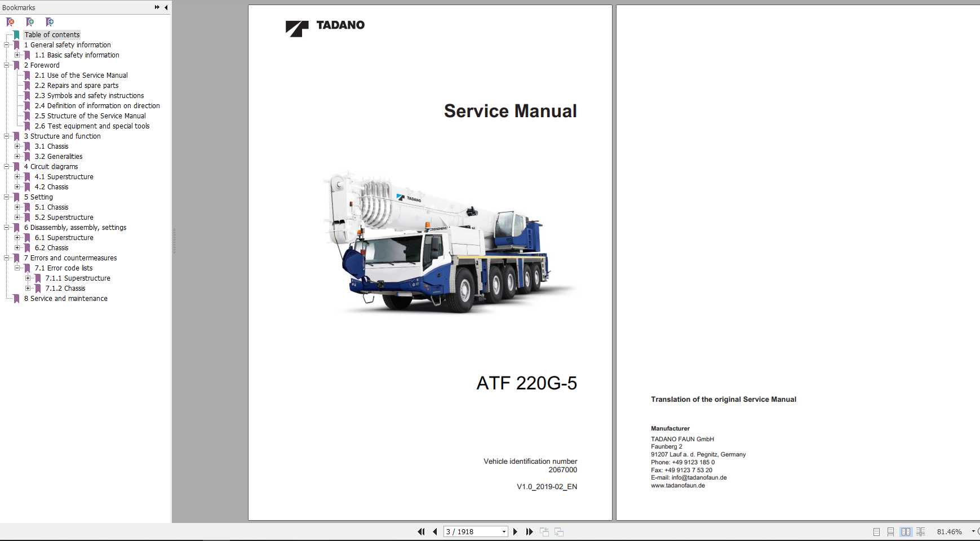
Task: Click the previous view icon beside the last page arrow
Action: [x=544, y=531]
